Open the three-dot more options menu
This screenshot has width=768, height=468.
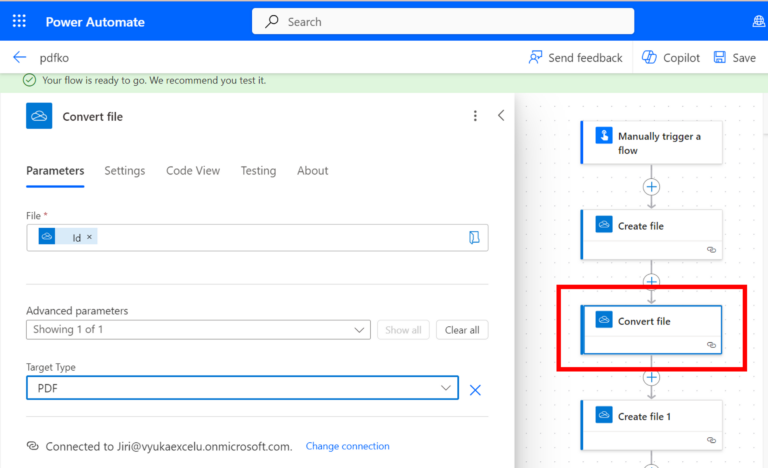475,116
